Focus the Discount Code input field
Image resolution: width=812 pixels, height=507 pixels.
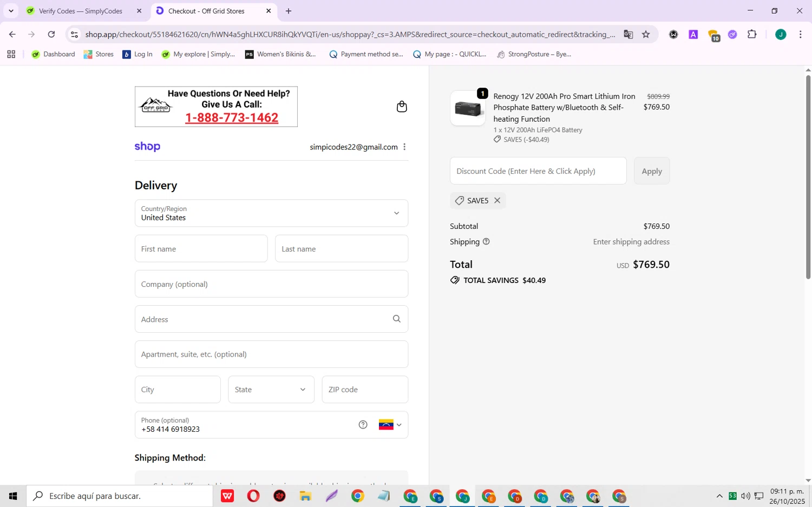[x=538, y=171]
